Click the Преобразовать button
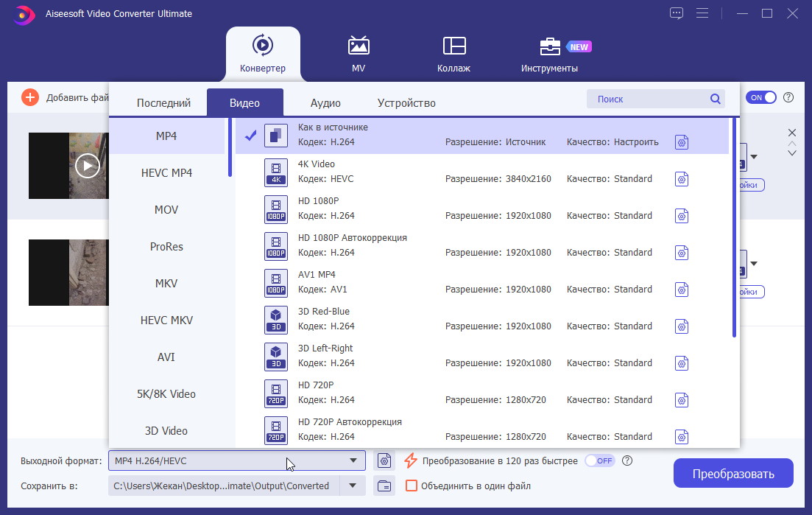This screenshot has height=515, width=812. point(733,473)
